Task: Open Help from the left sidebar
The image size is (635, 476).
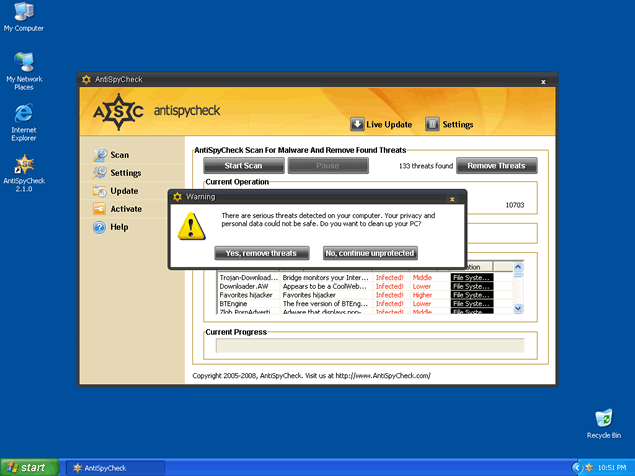Action: [x=100, y=227]
